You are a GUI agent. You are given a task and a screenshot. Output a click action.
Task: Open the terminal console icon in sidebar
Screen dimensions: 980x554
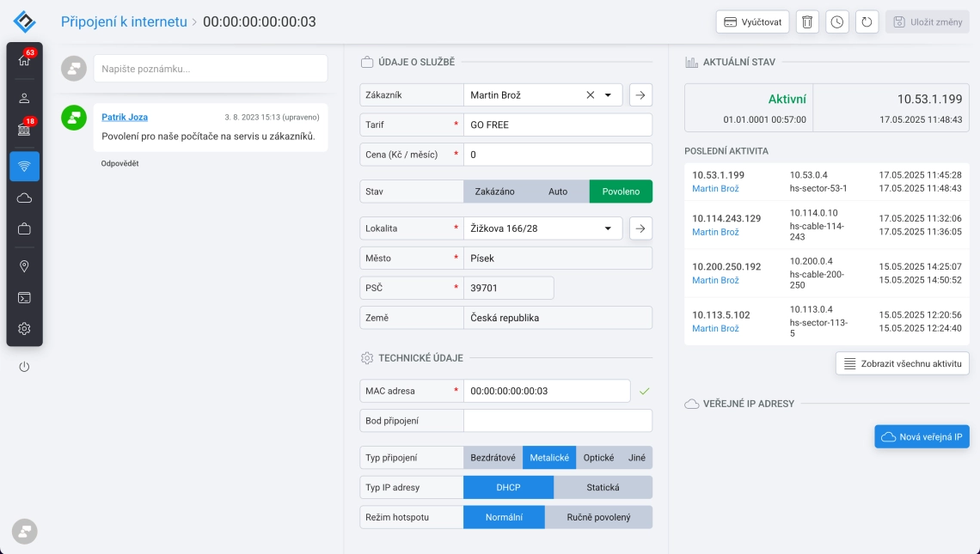(x=24, y=298)
